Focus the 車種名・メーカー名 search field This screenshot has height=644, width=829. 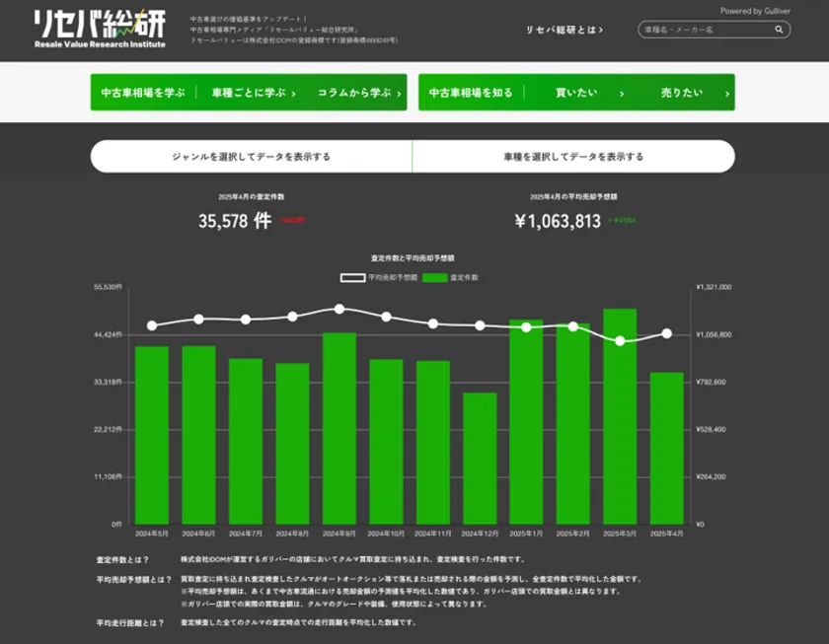point(705,31)
